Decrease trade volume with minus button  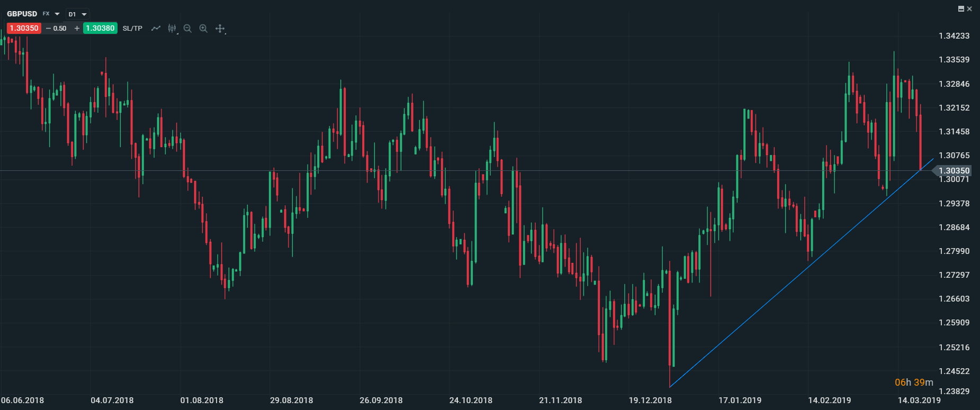pyautogui.click(x=49, y=29)
